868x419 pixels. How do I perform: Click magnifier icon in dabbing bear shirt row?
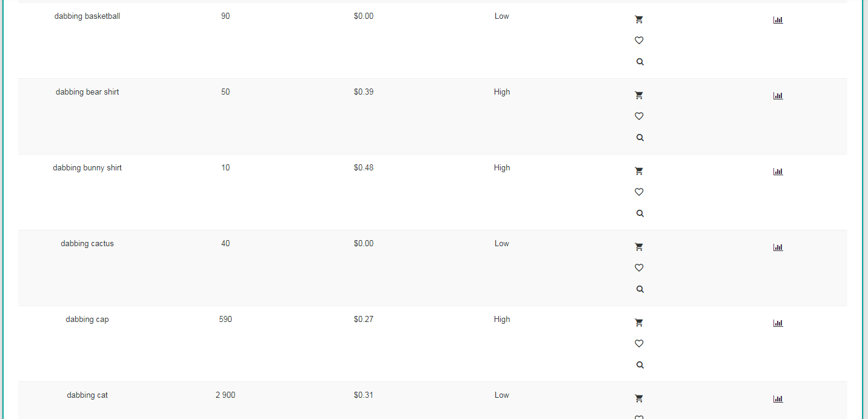click(x=639, y=138)
